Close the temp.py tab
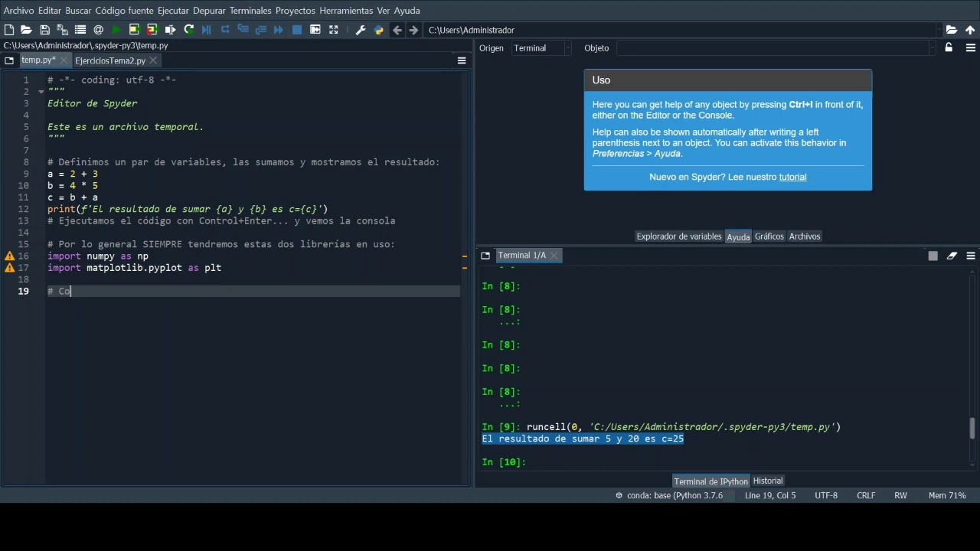Screen dimensions: 980x551 click(x=63, y=60)
